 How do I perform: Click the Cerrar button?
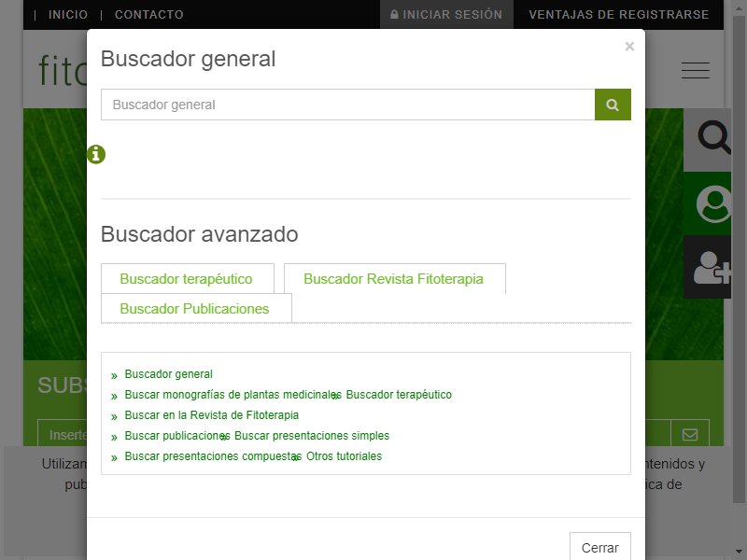(x=600, y=547)
